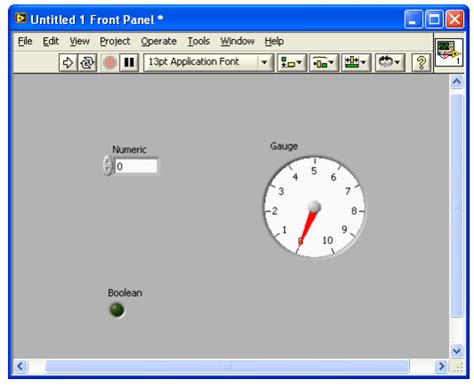Image resolution: width=474 pixels, height=387 pixels.
Task: Maximize the Front Panel window
Action: (x=434, y=19)
